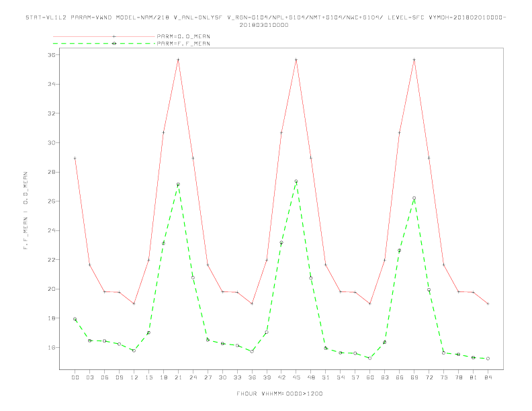Screen dimensions: 532x411
Task: Select green F.F_MEAN low marker at hour 60
Action: (x=370, y=358)
